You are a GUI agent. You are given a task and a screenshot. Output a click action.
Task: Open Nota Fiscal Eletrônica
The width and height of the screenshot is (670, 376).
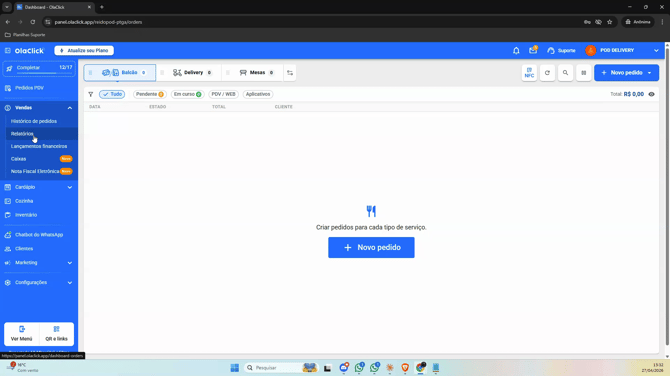[x=35, y=171]
